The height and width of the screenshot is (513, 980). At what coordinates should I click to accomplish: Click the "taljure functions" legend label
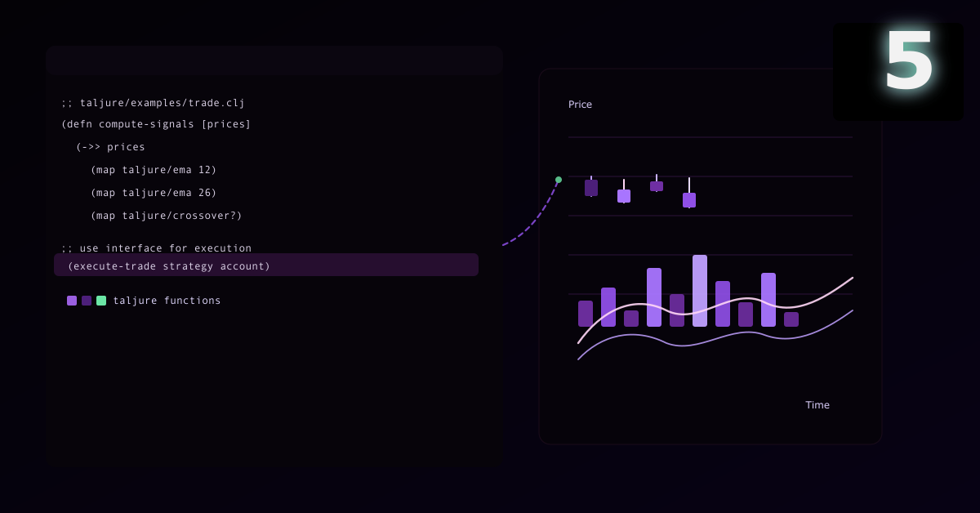(167, 301)
